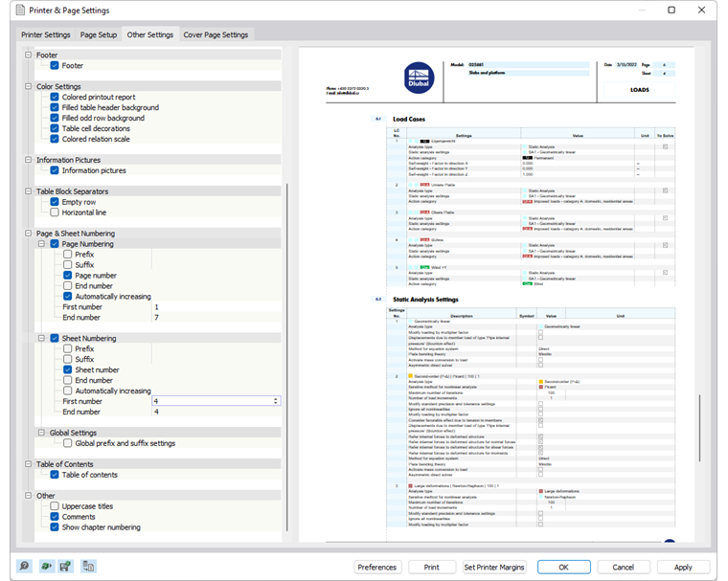The height and width of the screenshot is (581, 728).
Task: Uncheck the Comments option
Action: [x=55, y=517]
